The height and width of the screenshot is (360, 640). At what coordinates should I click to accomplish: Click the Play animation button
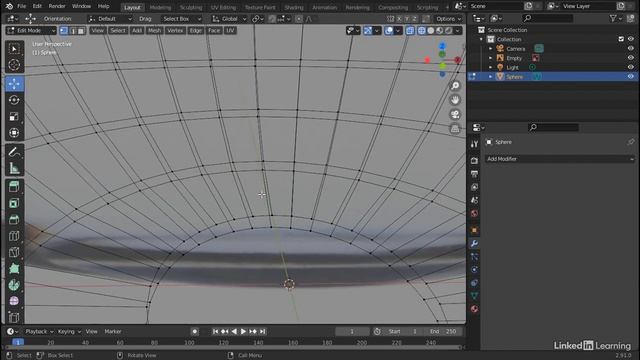click(x=243, y=332)
